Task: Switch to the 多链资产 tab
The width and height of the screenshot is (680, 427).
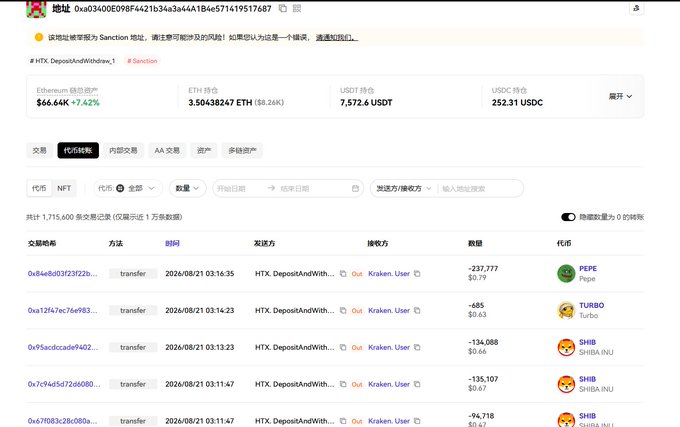Action: (242, 150)
